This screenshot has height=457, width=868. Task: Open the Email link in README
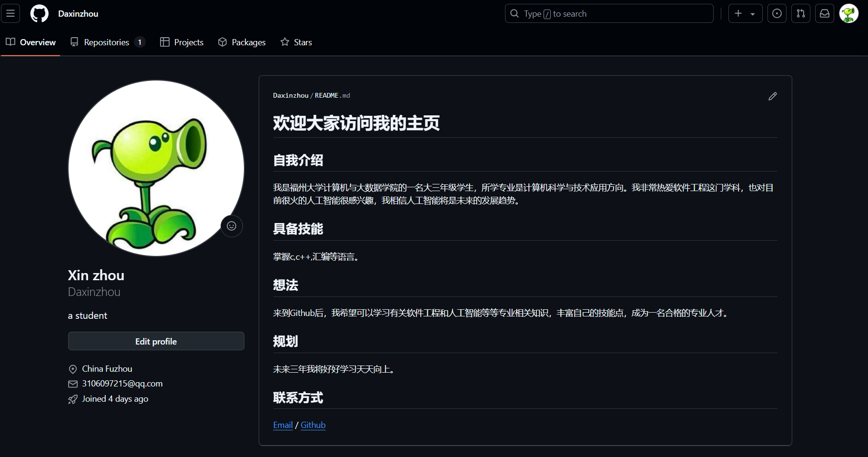click(x=283, y=425)
